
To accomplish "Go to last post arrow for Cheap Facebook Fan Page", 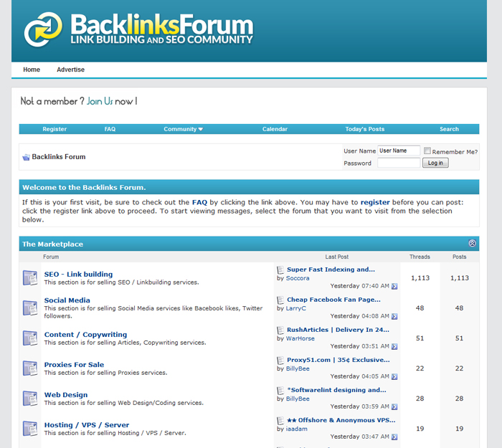I will click(394, 316).
